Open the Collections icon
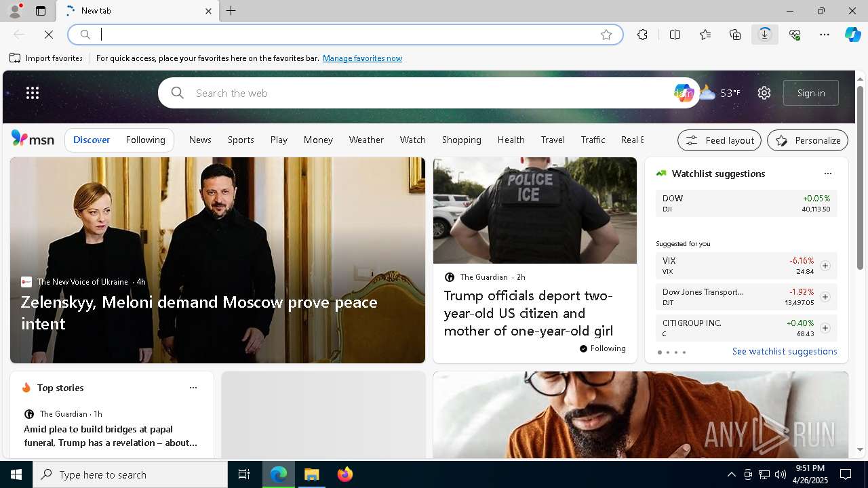 [x=735, y=35]
